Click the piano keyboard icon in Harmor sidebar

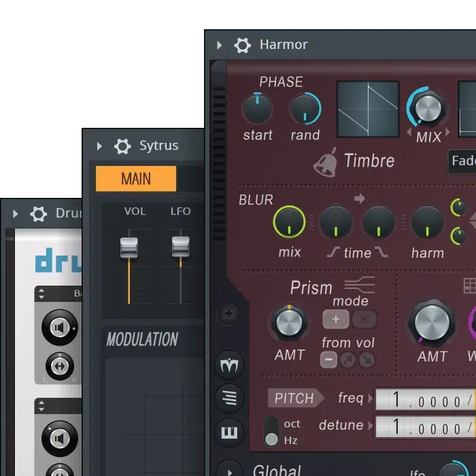click(x=230, y=432)
